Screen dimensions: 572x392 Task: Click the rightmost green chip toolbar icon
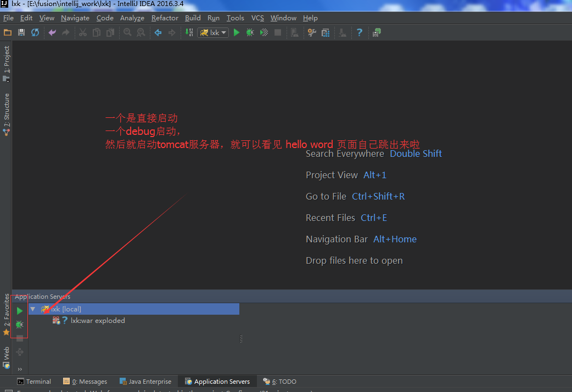coord(377,32)
